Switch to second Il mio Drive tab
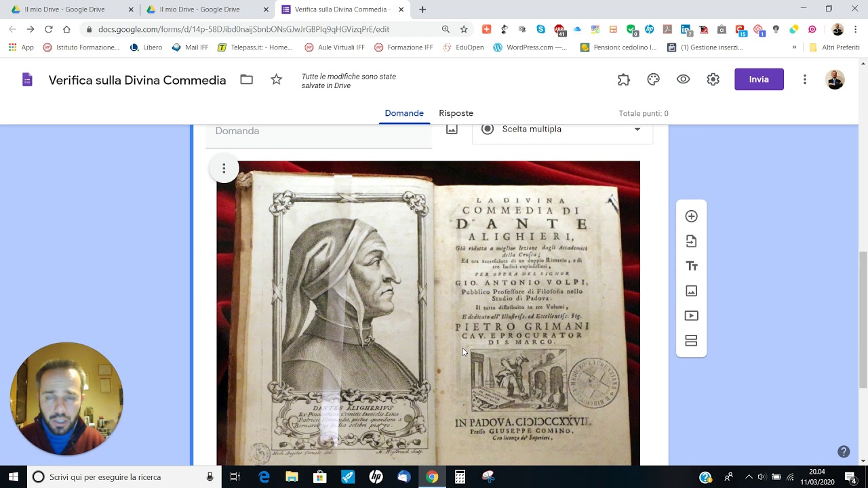Screen dimensions: 868x488 (x=208, y=9)
